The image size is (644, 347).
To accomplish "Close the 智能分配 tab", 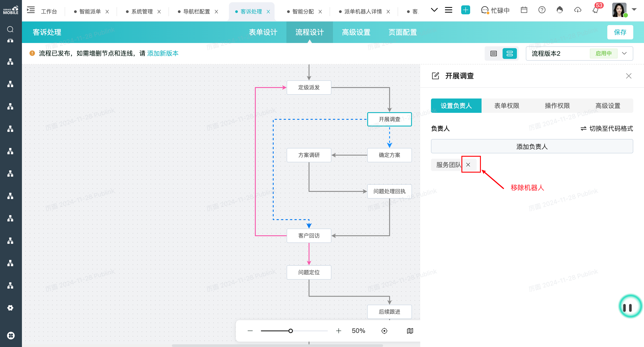I will (320, 11).
